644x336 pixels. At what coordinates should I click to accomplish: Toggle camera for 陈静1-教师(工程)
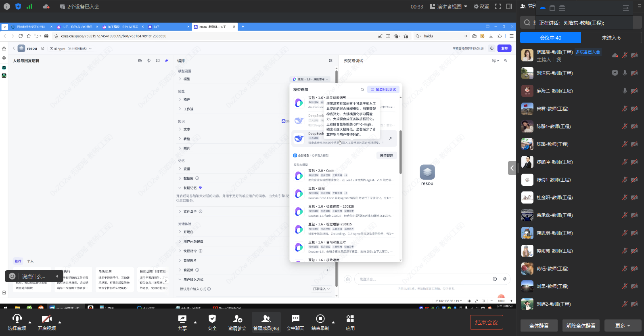coord(634,126)
